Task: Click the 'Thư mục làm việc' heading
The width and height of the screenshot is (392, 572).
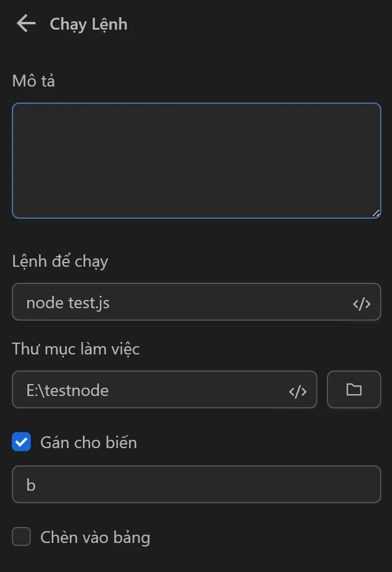Action: (x=75, y=349)
